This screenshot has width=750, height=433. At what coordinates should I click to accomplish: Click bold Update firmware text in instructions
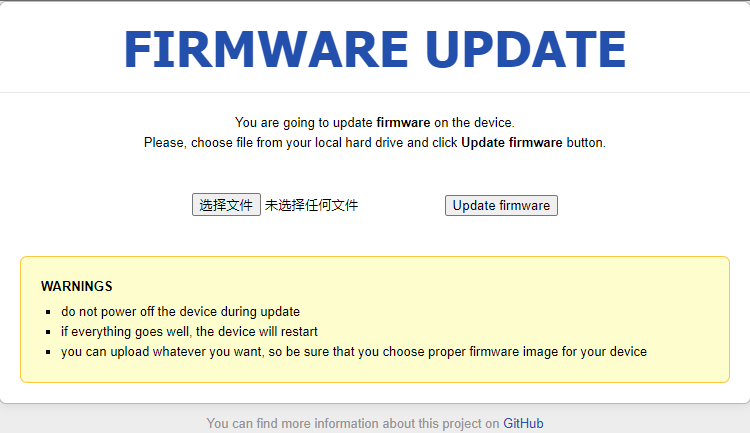pos(511,143)
